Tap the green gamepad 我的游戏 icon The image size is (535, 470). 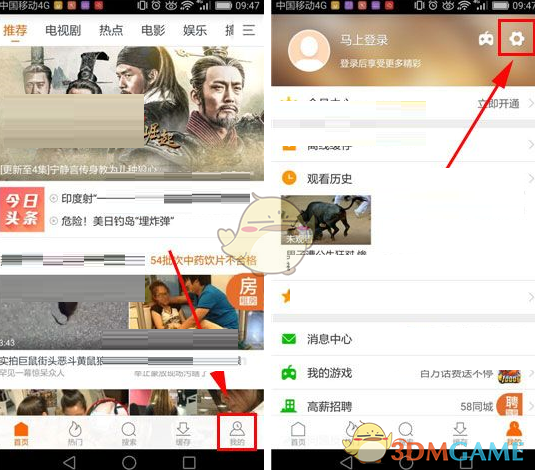[x=289, y=373]
